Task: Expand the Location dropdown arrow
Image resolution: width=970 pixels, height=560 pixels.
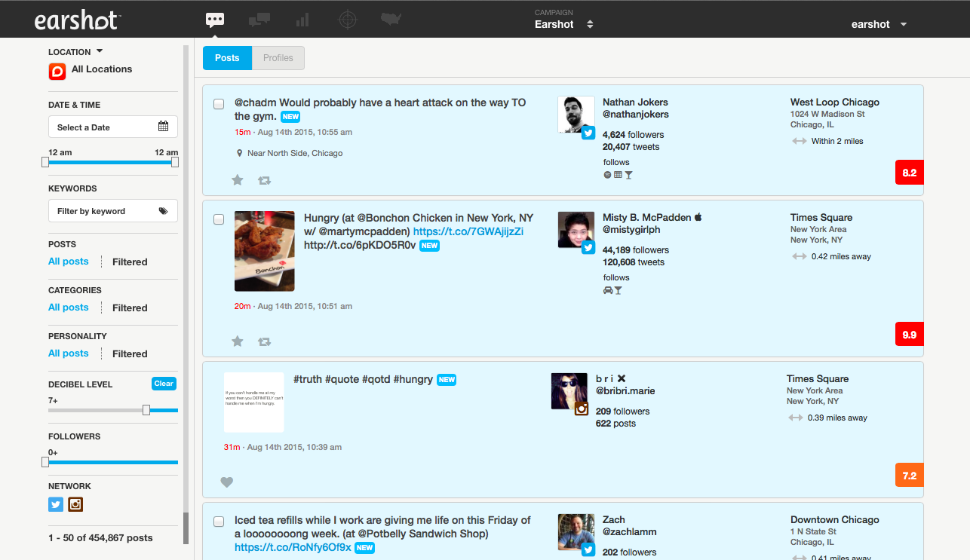Action: (x=100, y=52)
